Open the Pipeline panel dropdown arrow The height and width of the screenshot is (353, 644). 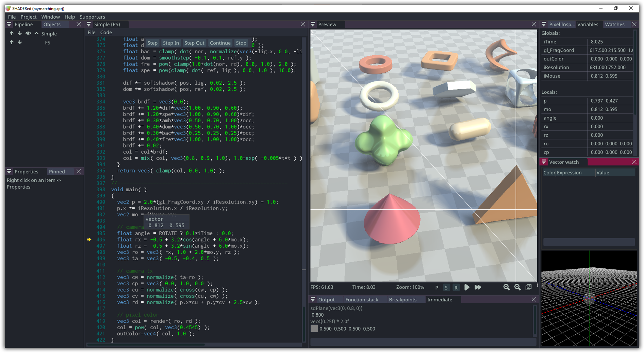coord(9,24)
